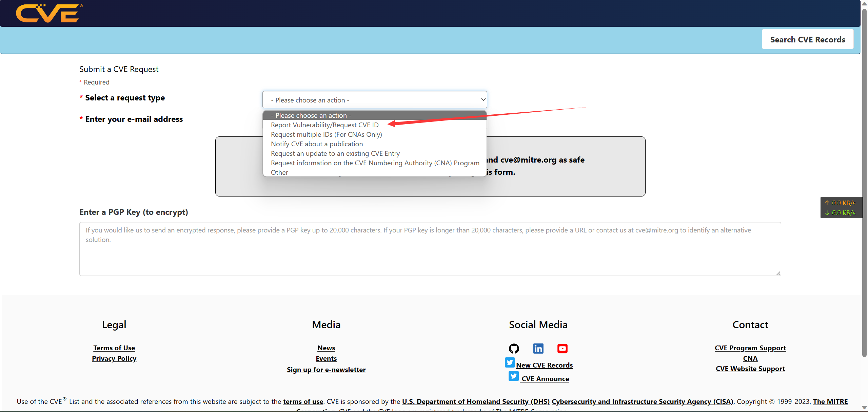
Task: Click the scrollbar down arrow
Action: (x=864, y=408)
